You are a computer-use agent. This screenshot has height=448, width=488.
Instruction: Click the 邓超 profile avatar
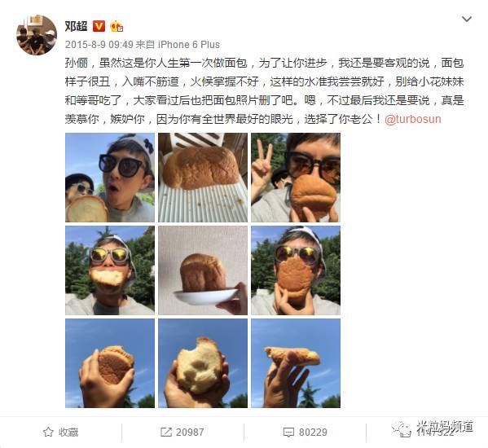[x=37, y=35]
